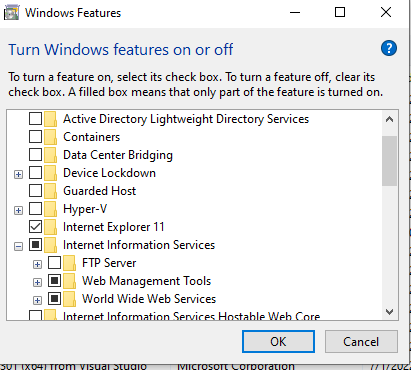Enable the Containers checkbox
411x370 pixels.
click(x=35, y=137)
